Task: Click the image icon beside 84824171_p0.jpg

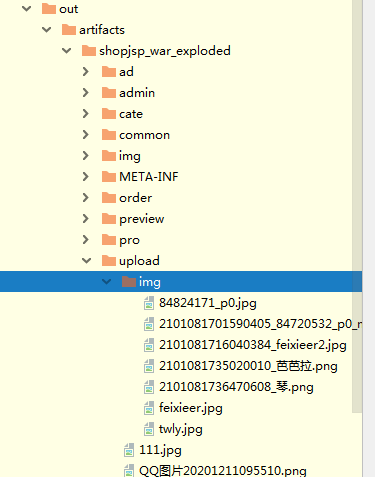Action: point(149,303)
